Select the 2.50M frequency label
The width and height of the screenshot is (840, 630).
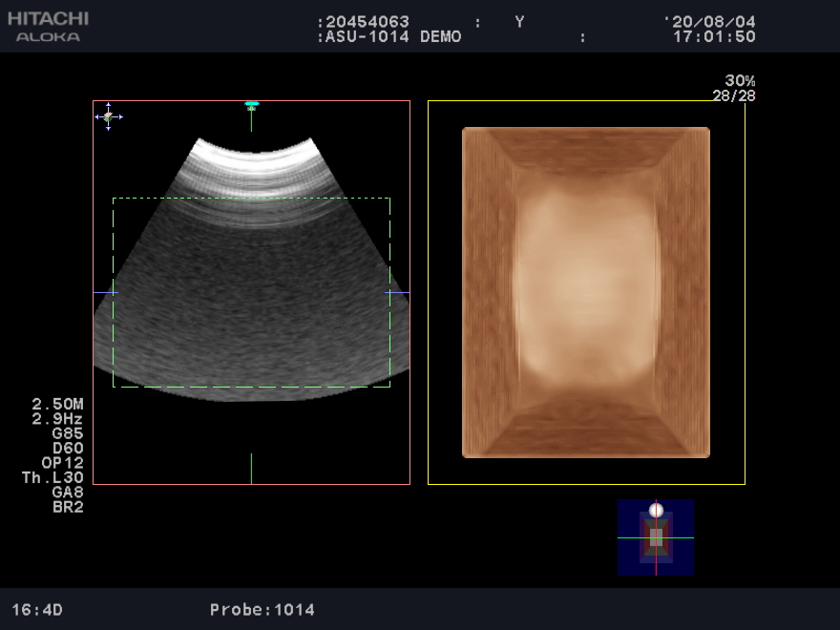click(x=57, y=405)
